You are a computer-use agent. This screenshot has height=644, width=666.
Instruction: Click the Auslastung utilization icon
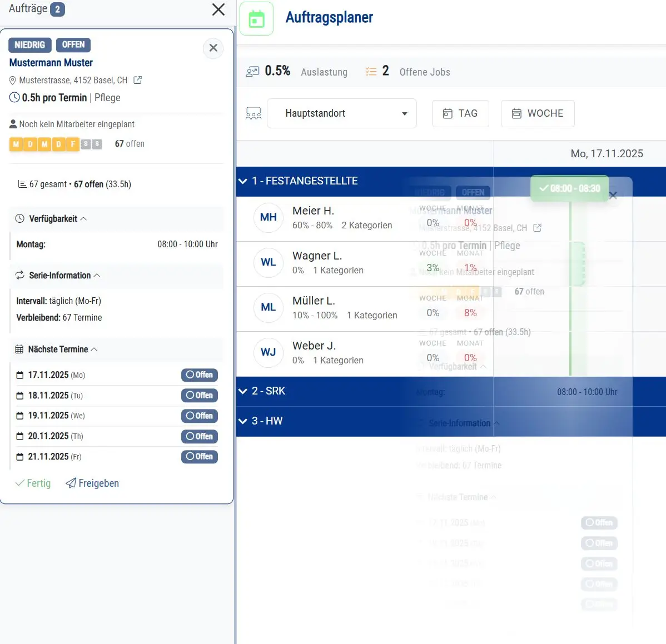(x=252, y=72)
